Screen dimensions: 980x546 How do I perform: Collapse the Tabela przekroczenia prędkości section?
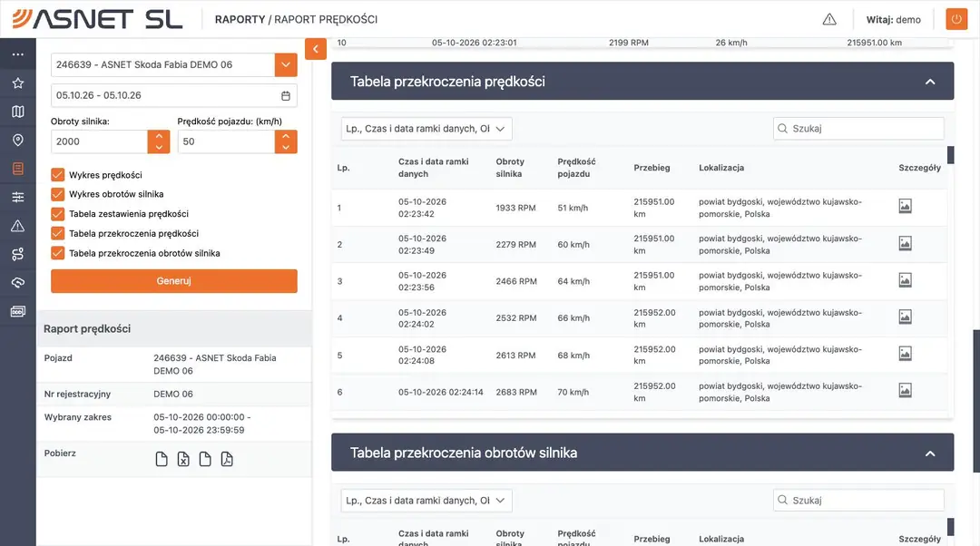pos(930,82)
